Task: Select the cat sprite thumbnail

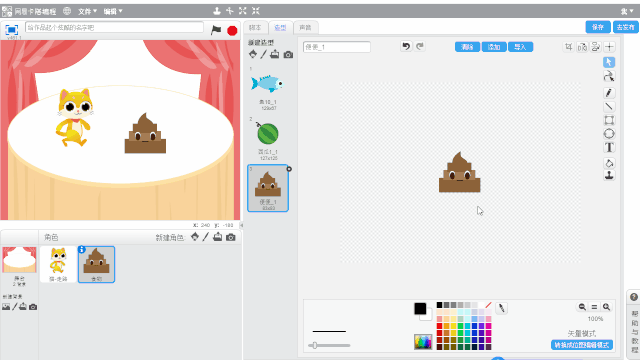Action: [58, 264]
